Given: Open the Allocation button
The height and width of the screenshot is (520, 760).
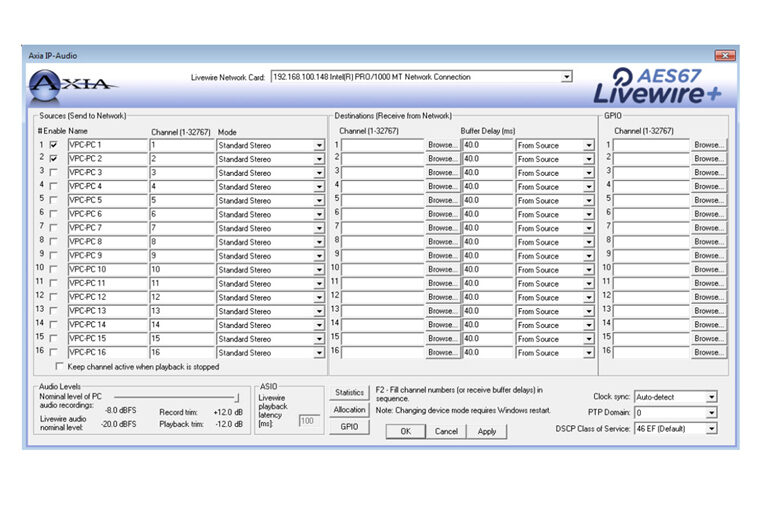Looking at the screenshot, I should pos(349,410).
